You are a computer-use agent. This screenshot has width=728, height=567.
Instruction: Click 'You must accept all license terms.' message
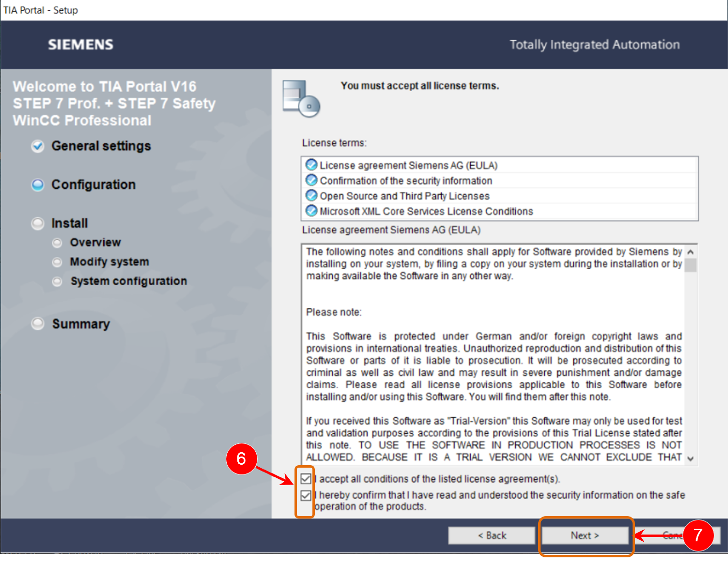click(x=420, y=86)
